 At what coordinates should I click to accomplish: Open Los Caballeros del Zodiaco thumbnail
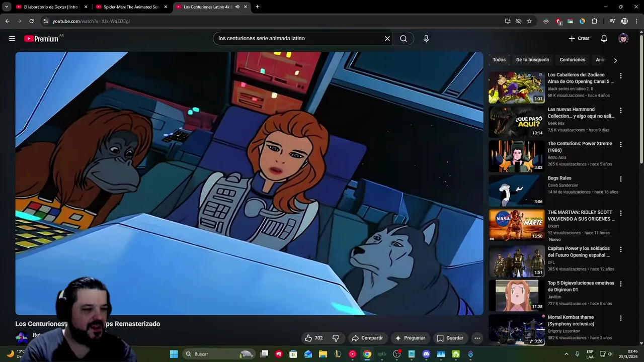[x=516, y=87]
